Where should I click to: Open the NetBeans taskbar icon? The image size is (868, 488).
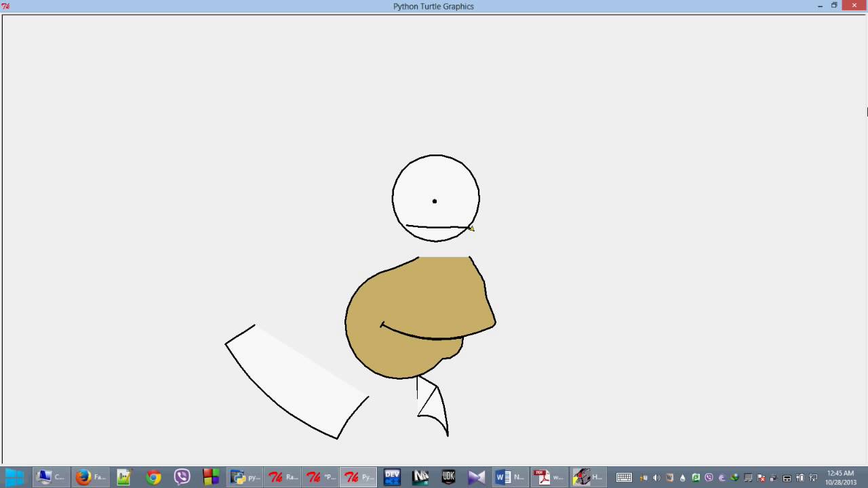tap(420, 477)
